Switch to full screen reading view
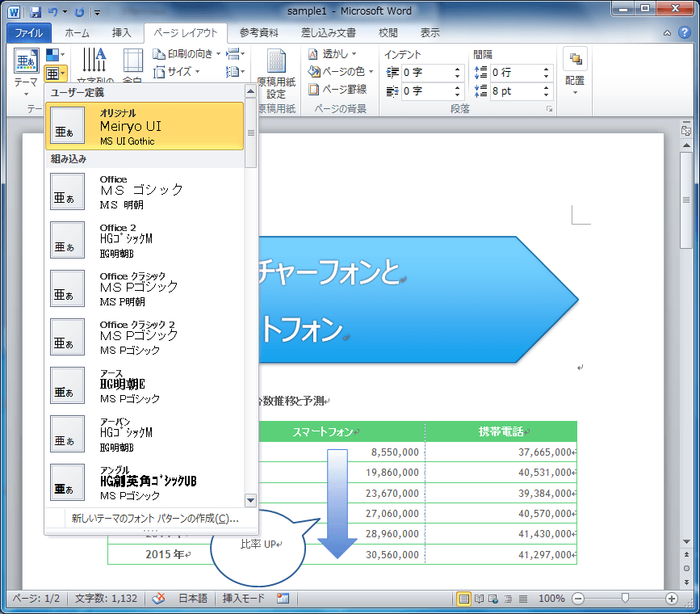This screenshot has height=614, width=700. click(x=479, y=599)
